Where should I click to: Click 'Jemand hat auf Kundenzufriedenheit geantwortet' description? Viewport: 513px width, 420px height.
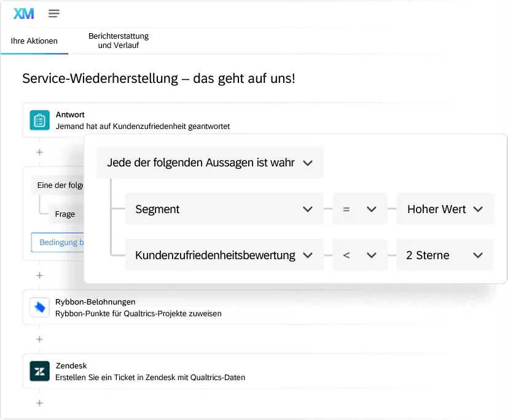coord(143,126)
